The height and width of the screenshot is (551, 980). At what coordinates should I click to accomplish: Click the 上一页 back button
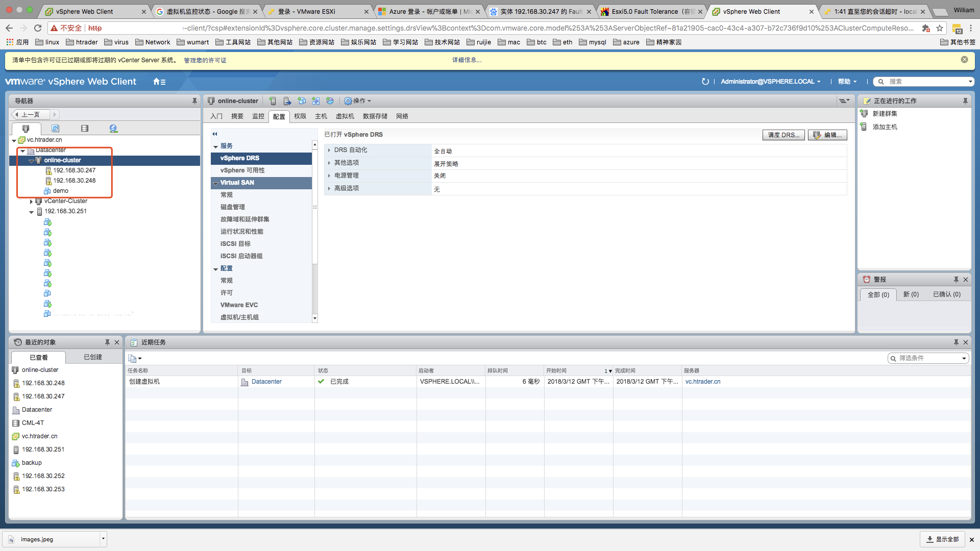(31, 114)
